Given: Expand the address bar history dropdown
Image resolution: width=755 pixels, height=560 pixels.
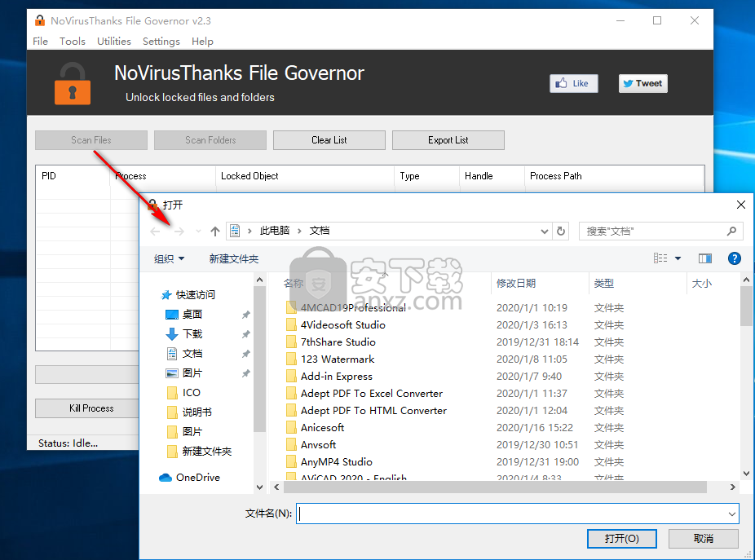Looking at the screenshot, I should (x=544, y=231).
